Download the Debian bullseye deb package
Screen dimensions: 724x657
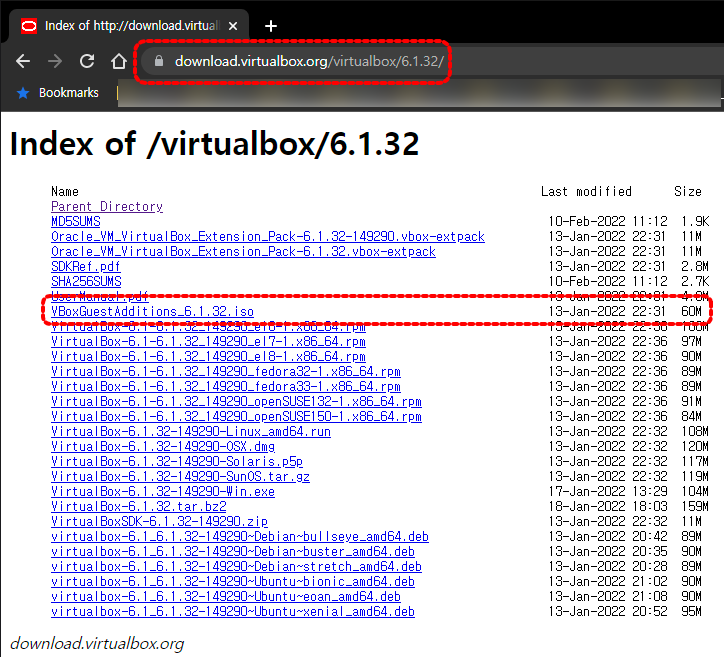click(x=240, y=536)
